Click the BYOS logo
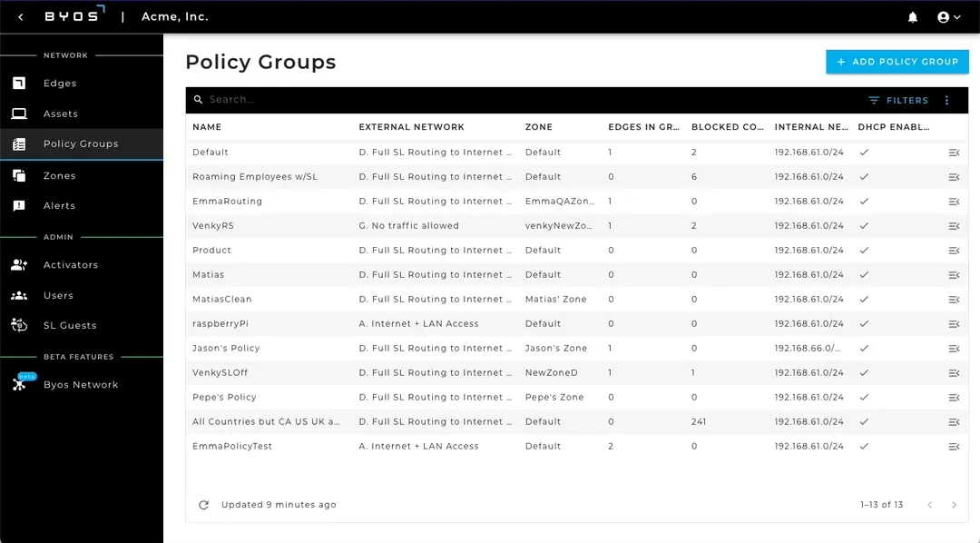The width and height of the screenshot is (980, 543). pos(73,15)
